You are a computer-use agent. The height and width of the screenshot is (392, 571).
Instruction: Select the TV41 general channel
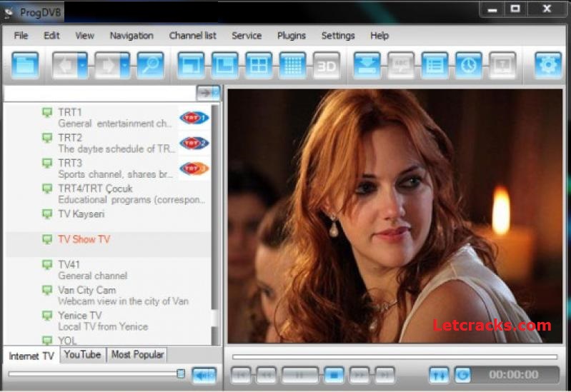tap(107, 270)
